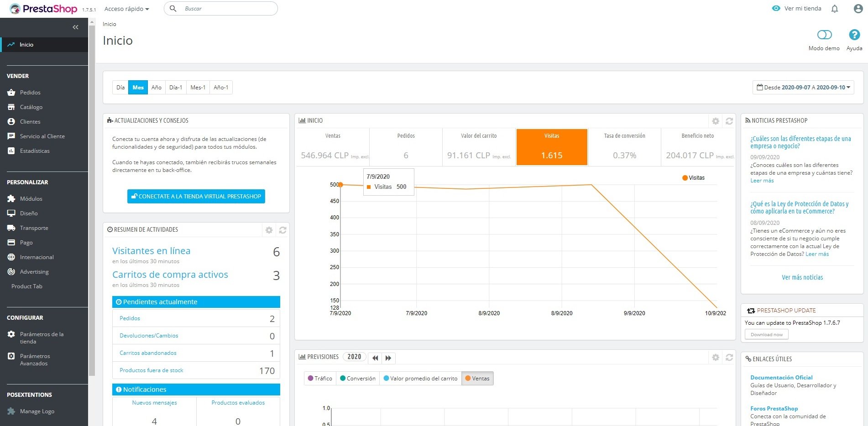Refresh the Resumen de Actividades panel
The image size is (868, 426).
click(x=283, y=230)
